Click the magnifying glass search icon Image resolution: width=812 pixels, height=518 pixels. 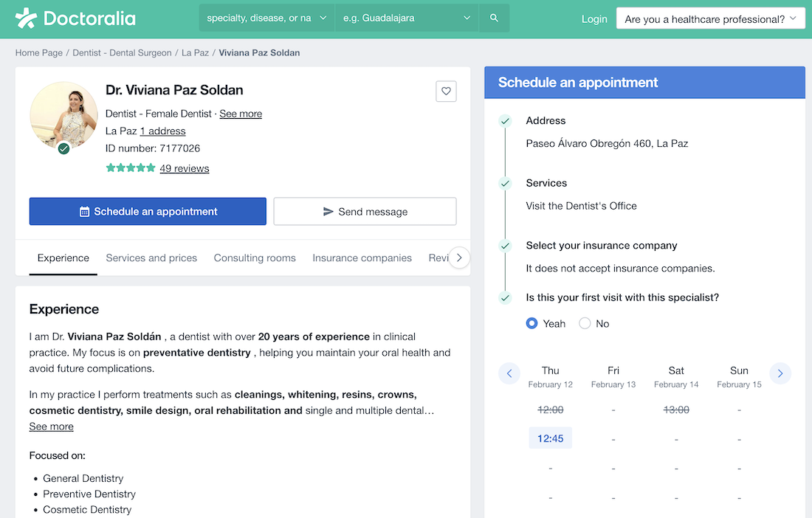[x=494, y=18]
